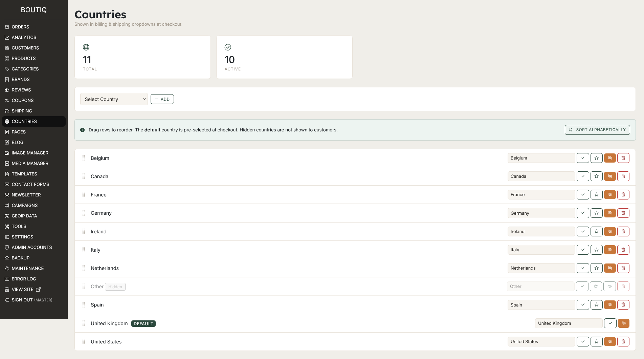Screen dimensions: 644x359
Task: Add the selected country
Action: (x=162, y=99)
